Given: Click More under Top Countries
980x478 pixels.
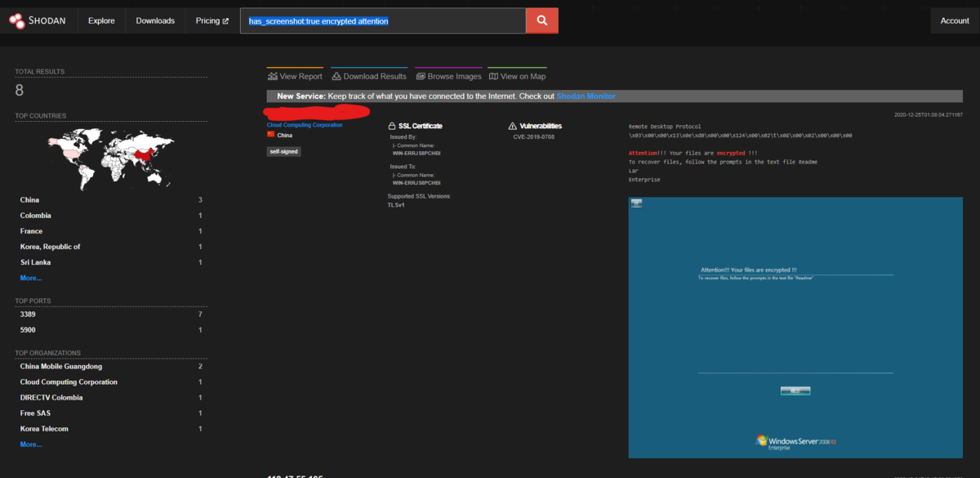Looking at the screenshot, I should pyautogui.click(x=31, y=278).
